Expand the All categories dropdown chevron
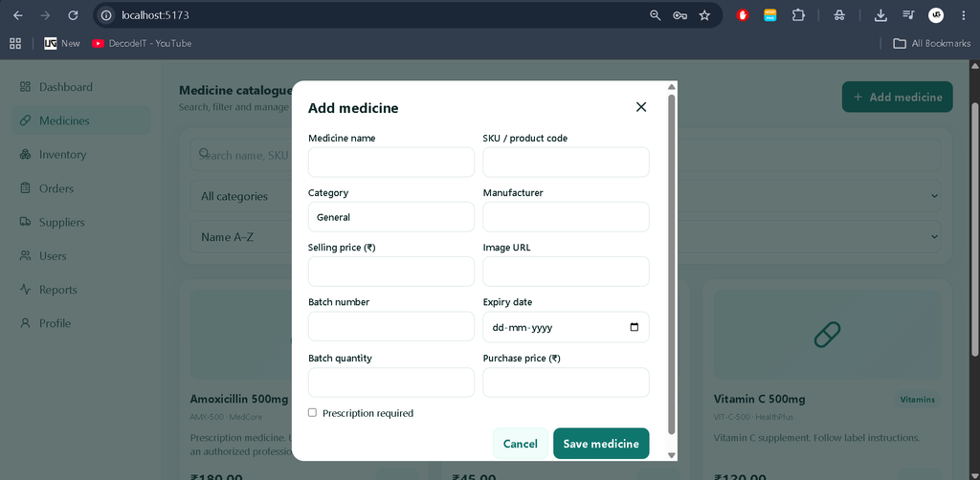The width and height of the screenshot is (980, 480). (x=934, y=196)
